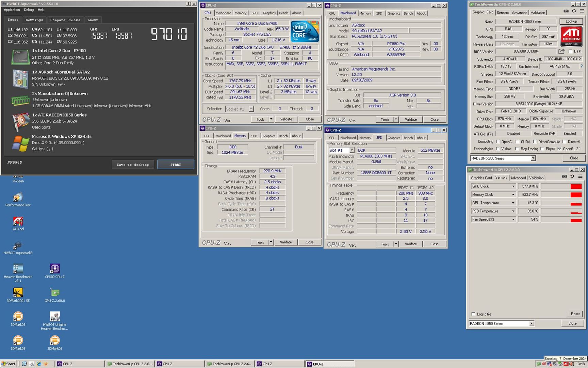
Task: Click the refresh icon in the GPU-Z Sensors window
Action: (x=572, y=177)
